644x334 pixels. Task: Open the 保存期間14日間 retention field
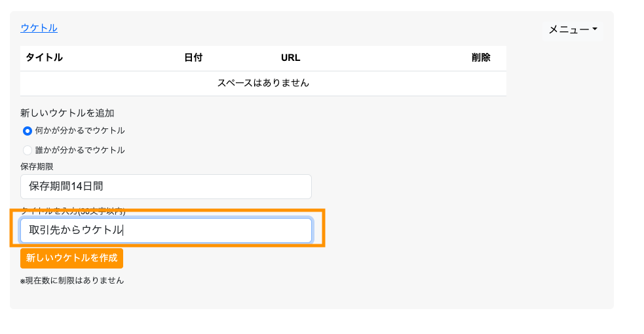[x=166, y=187]
